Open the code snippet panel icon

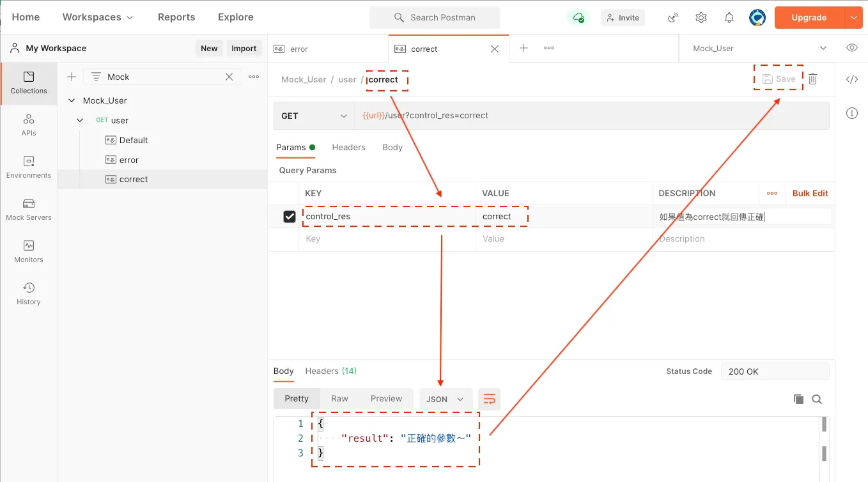coord(852,79)
